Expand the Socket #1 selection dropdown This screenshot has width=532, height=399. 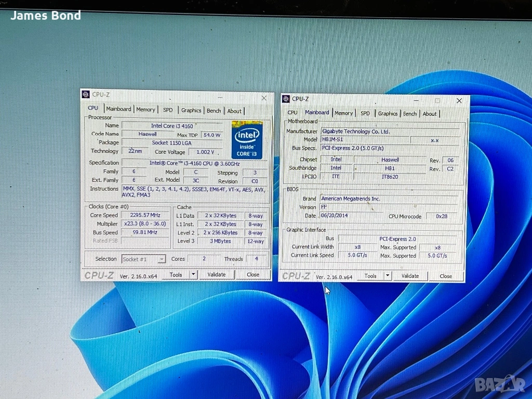click(162, 259)
